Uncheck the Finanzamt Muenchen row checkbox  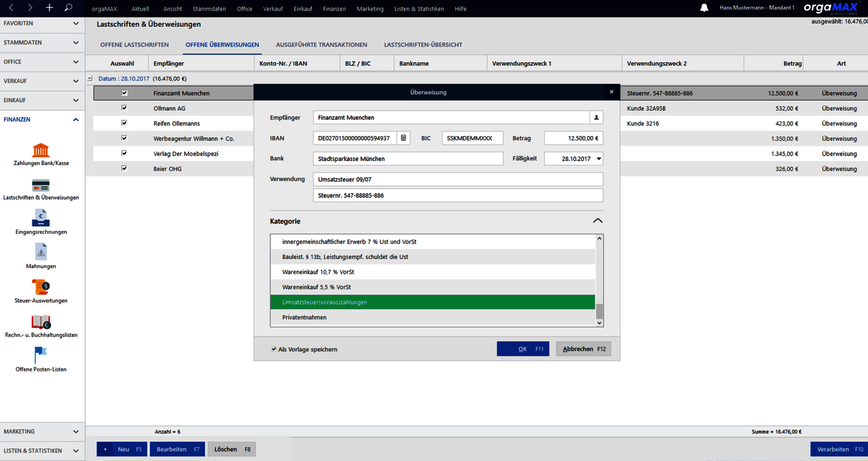[x=124, y=93]
